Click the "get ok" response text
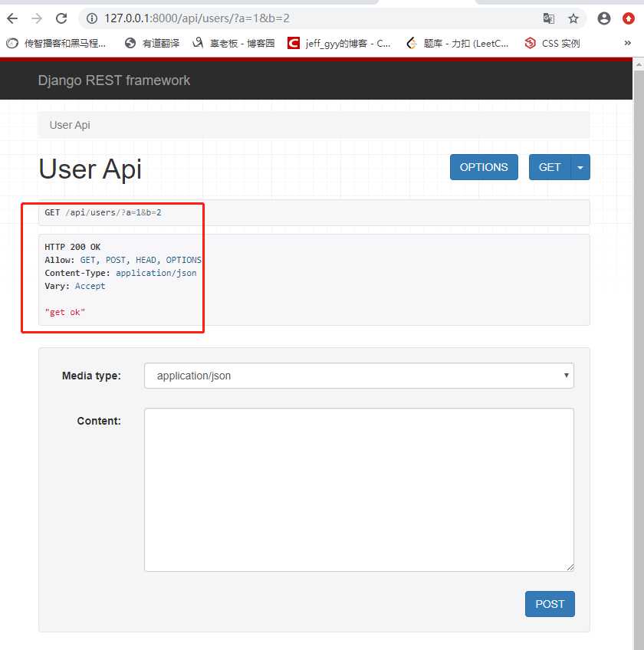Screen dimensions: 644x650 click(x=64, y=312)
